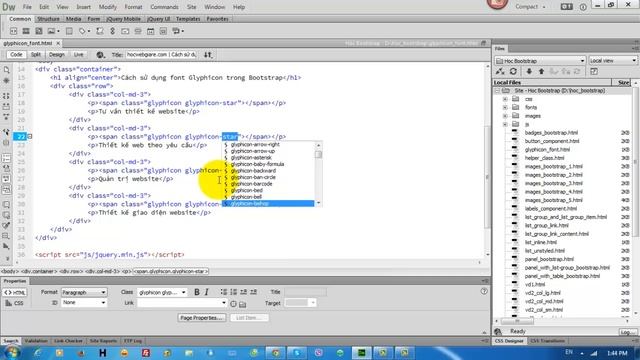Expand the fonts folder in Files panel
The width and height of the screenshot is (640, 360).
pyautogui.click(x=505, y=107)
